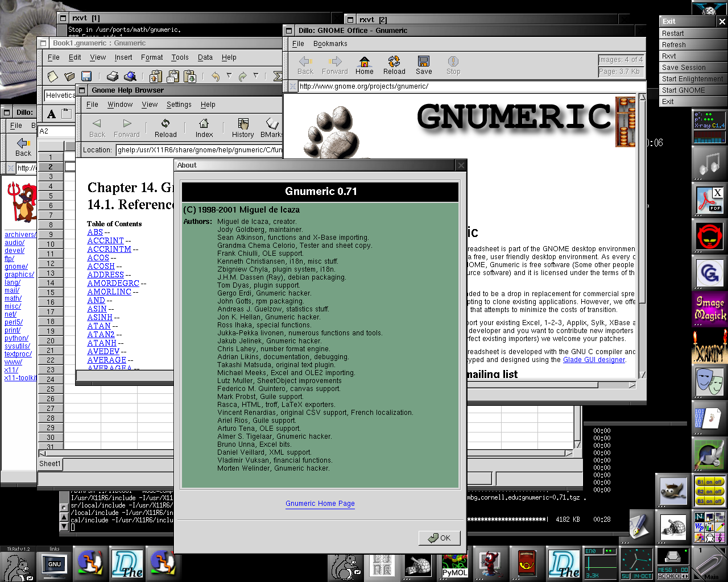The width and height of the screenshot is (728, 582).
Task: Open the Data menu in Gnumeric
Action: coord(205,57)
